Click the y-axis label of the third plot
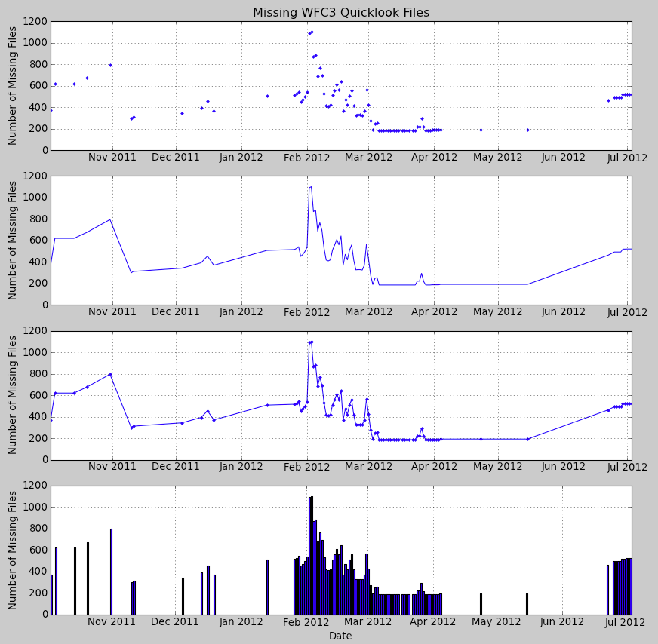 tap(13, 395)
